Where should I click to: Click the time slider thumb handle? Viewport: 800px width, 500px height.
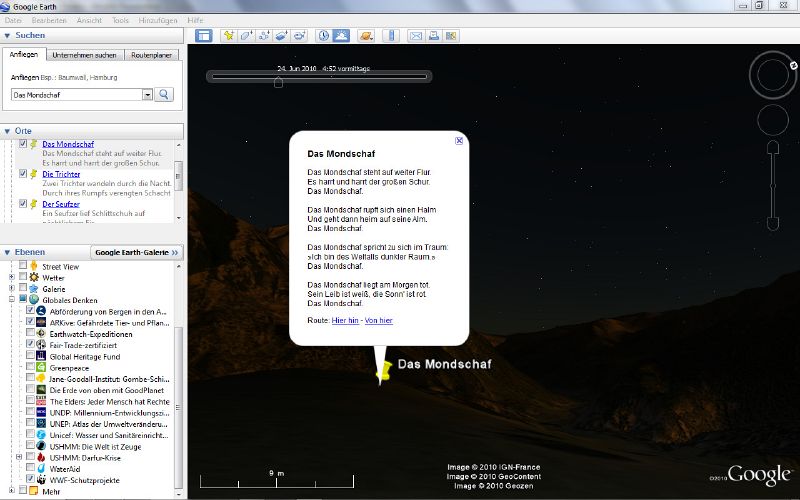pos(278,82)
